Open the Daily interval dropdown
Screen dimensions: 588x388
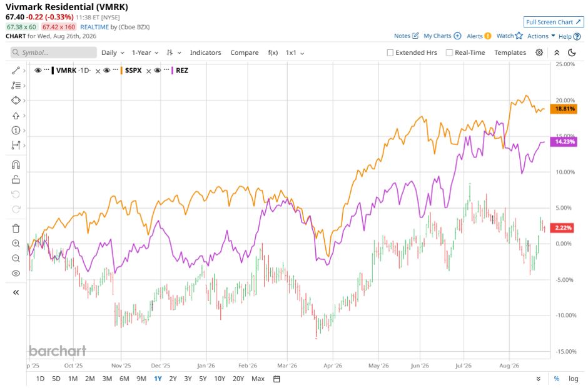(113, 53)
